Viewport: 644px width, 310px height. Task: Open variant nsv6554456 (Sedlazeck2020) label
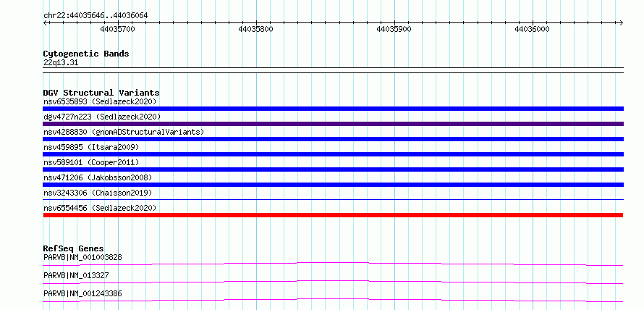coord(100,208)
